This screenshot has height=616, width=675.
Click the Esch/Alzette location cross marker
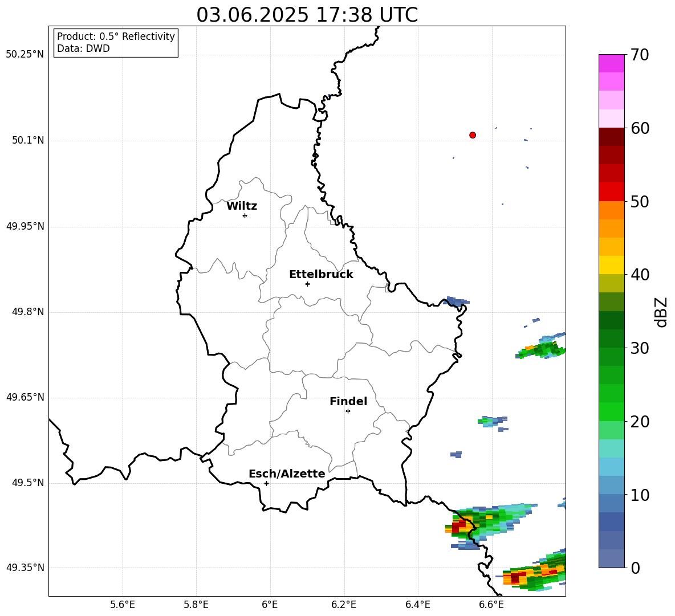pos(266,483)
